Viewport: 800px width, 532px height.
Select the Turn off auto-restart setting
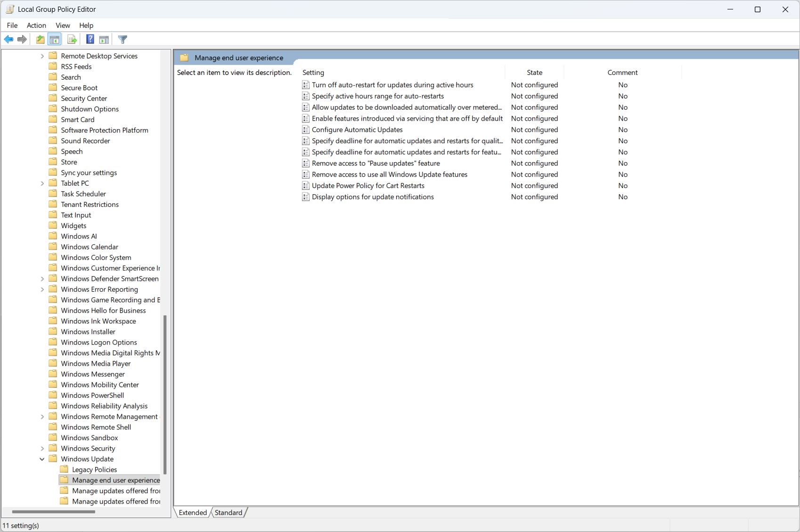tap(392, 85)
